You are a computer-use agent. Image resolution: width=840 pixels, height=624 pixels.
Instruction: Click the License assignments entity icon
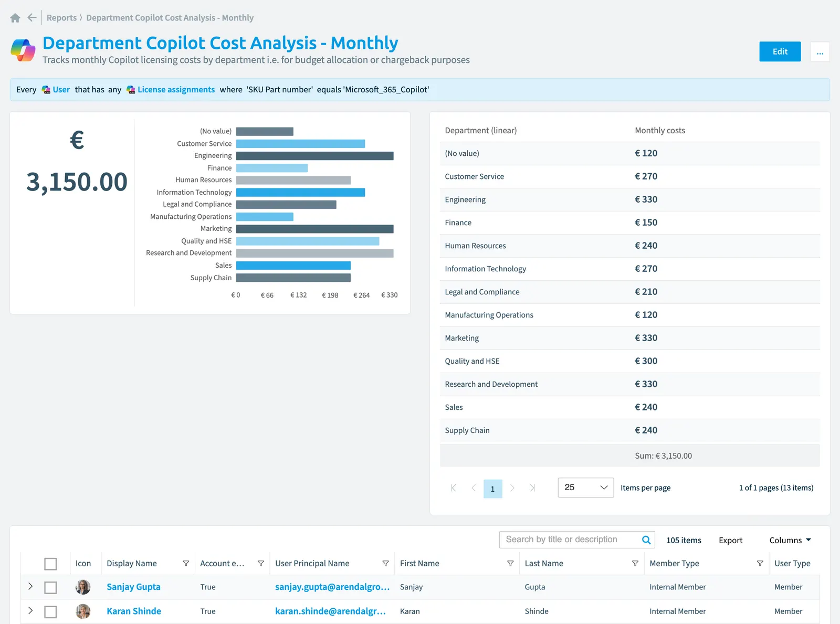131,90
